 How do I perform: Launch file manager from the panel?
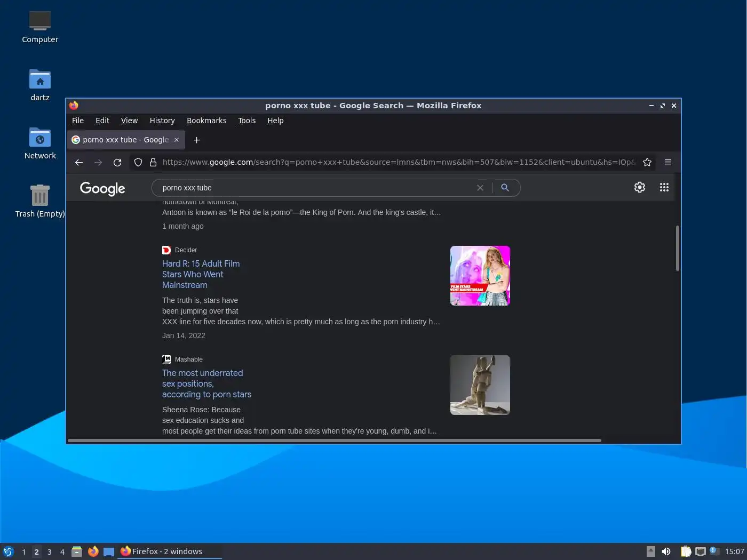(x=77, y=551)
